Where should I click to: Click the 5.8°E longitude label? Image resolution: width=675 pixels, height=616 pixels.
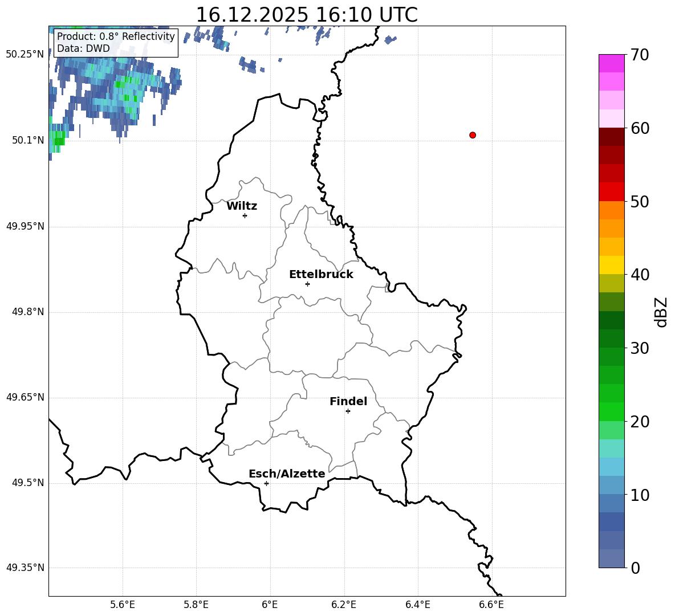click(x=196, y=605)
